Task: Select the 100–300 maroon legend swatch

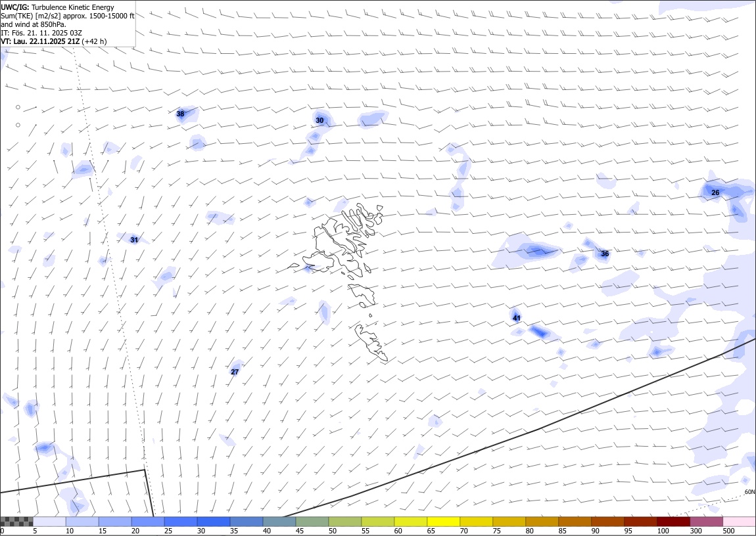Action: [x=673, y=522]
